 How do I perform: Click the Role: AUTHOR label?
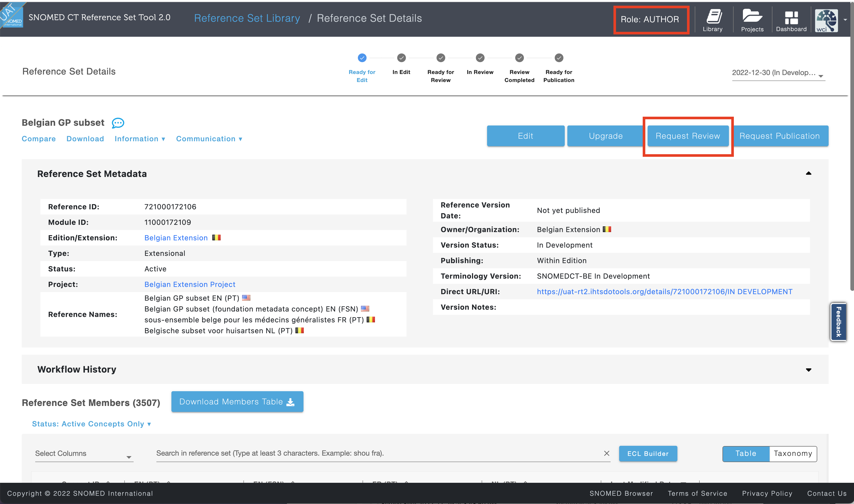[x=650, y=19]
